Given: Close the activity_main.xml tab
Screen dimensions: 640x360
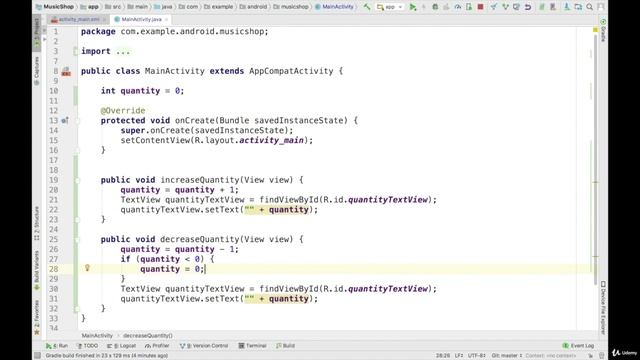Looking at the screenshot, I should (104, 19).
